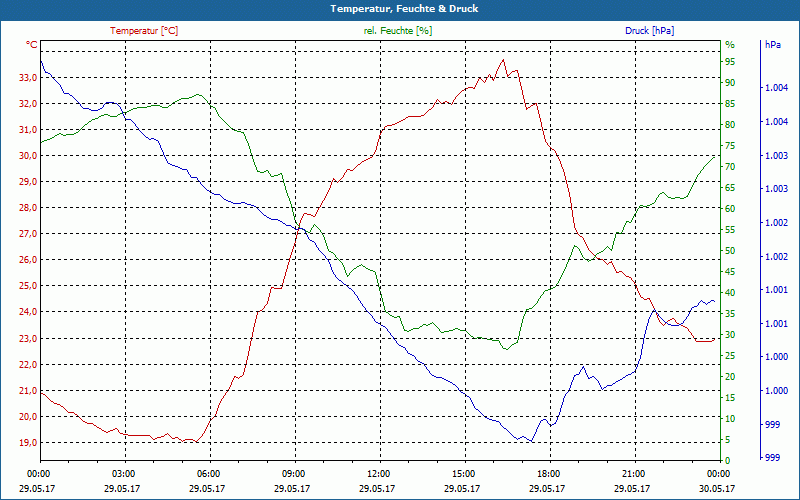
Task: Click the '27,0' temperature axis value
Action: pos(28,234)
